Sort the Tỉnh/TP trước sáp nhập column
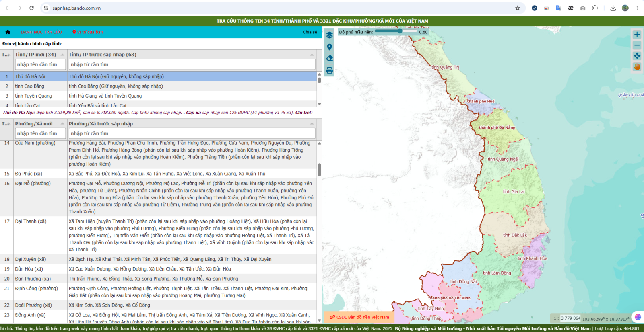The image size is (644, 332). point(312,55)
